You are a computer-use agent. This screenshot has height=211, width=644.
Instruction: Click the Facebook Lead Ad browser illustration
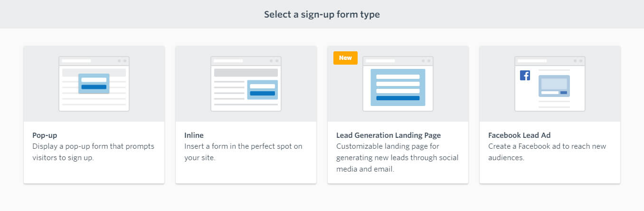[x=550, y=84]
